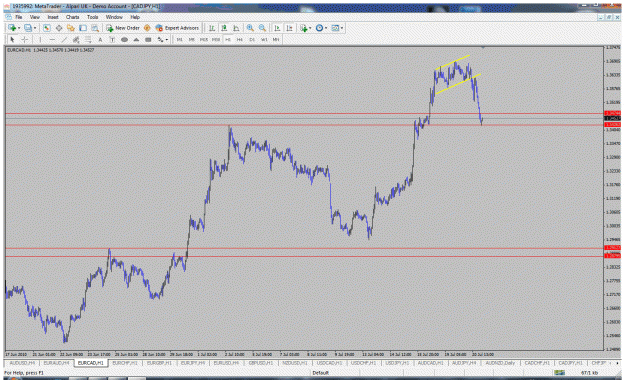Toggle Chart Shift from the toolbar

click(289, 28)
